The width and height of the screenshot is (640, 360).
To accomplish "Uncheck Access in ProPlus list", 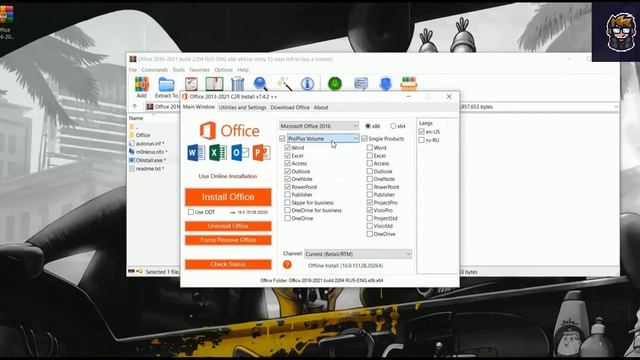I will pos(287,163).
